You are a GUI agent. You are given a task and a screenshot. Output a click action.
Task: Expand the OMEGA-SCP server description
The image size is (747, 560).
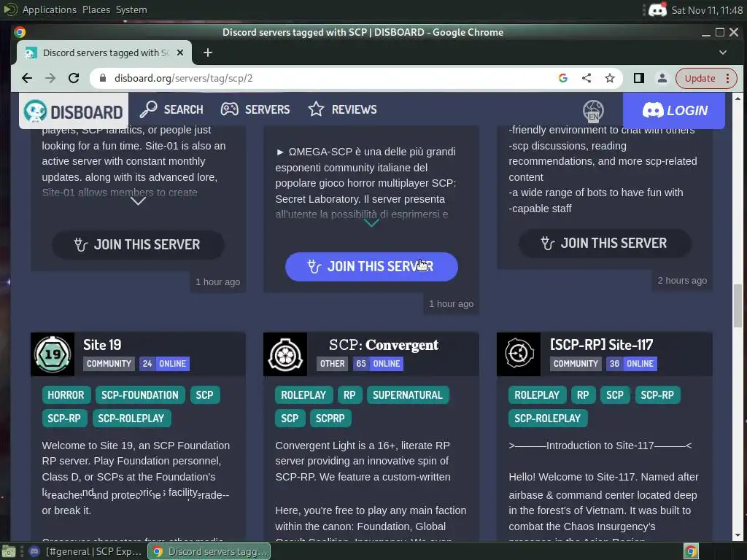(x=371, y=223)
